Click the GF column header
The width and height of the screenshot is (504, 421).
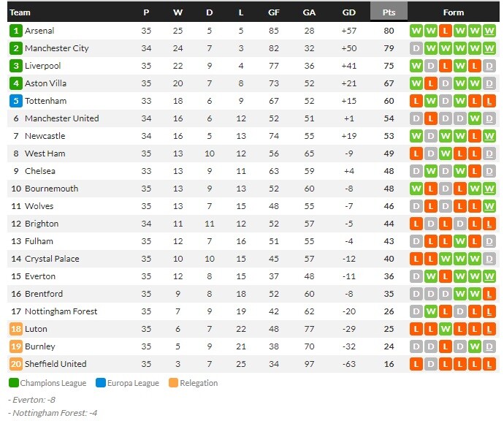[273, 12]
